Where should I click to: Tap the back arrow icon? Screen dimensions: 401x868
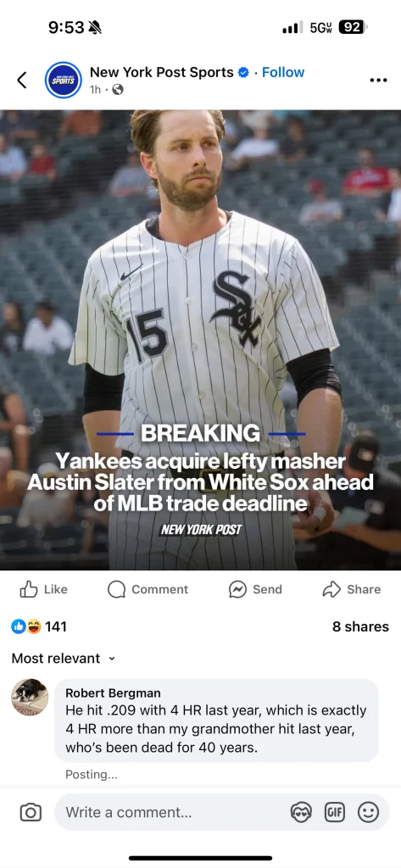pyautogui.click(x=21, y=81)
